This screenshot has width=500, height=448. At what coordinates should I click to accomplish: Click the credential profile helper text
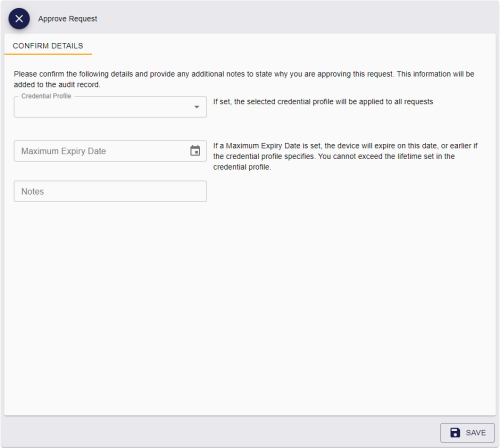pos(323,102)
